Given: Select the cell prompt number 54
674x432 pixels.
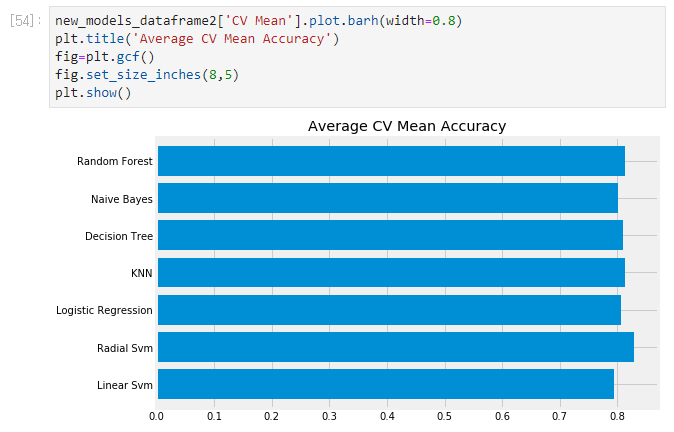Looking at the screenshot, I should 25,21.
